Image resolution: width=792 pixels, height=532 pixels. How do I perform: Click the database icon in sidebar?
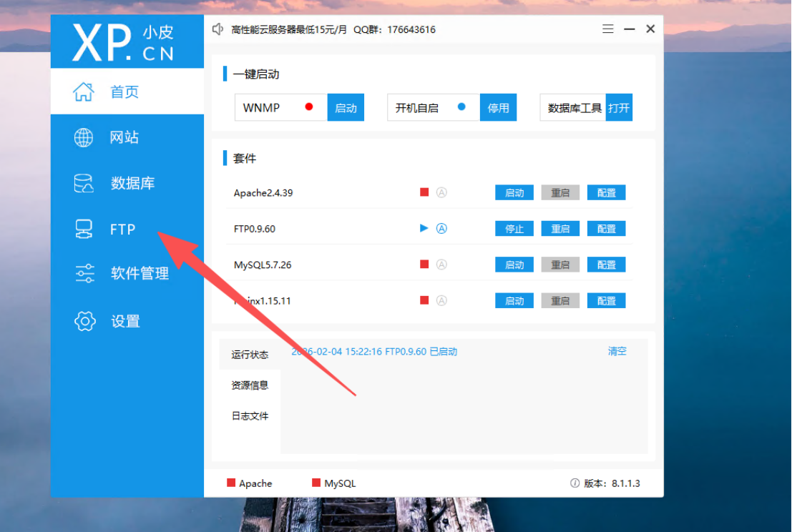point(84,183)
